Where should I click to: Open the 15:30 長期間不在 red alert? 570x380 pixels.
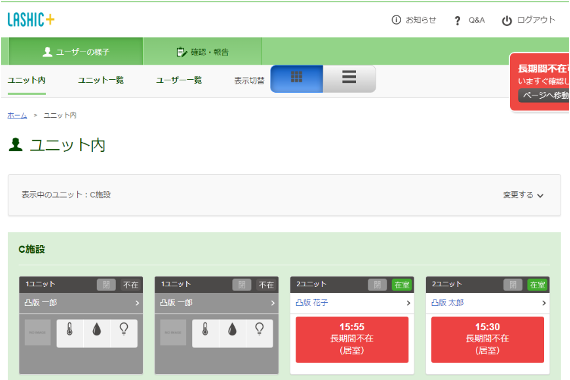point(487,340)
